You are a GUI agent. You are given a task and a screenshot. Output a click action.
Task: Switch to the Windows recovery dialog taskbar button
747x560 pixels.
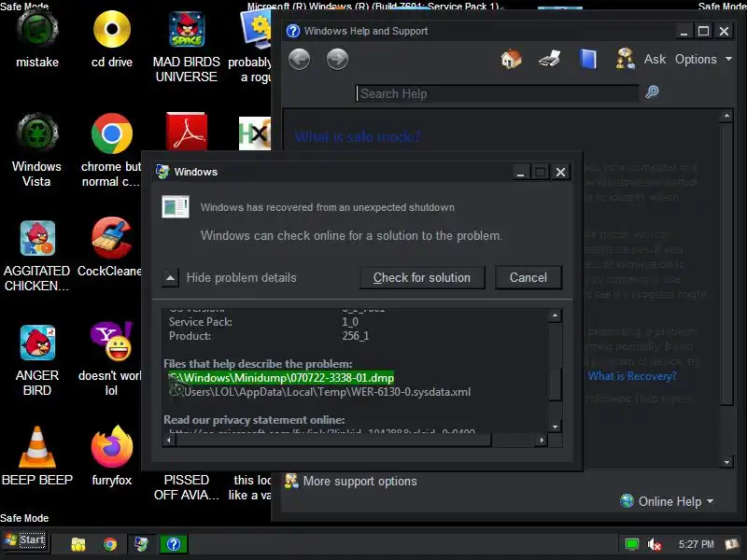[142, 544]
